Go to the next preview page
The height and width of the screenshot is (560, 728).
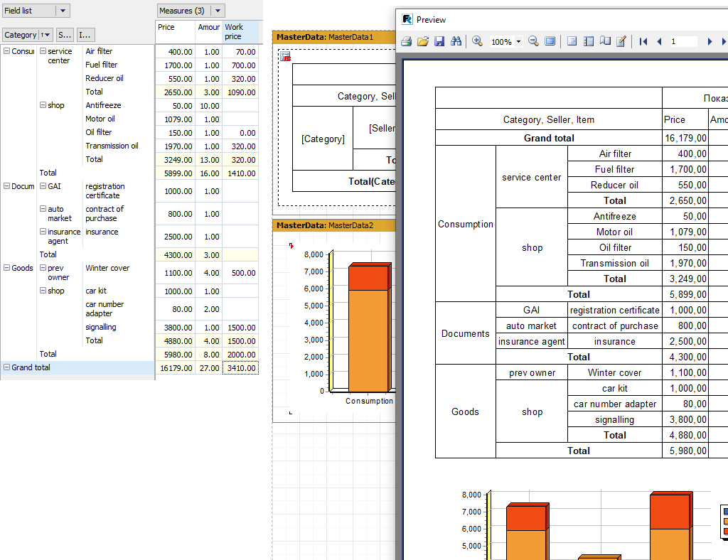[x=710, y=41]
